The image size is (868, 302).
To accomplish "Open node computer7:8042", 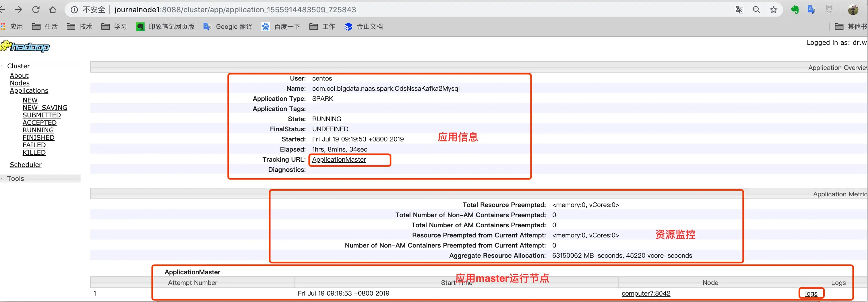I will (646, 294).
